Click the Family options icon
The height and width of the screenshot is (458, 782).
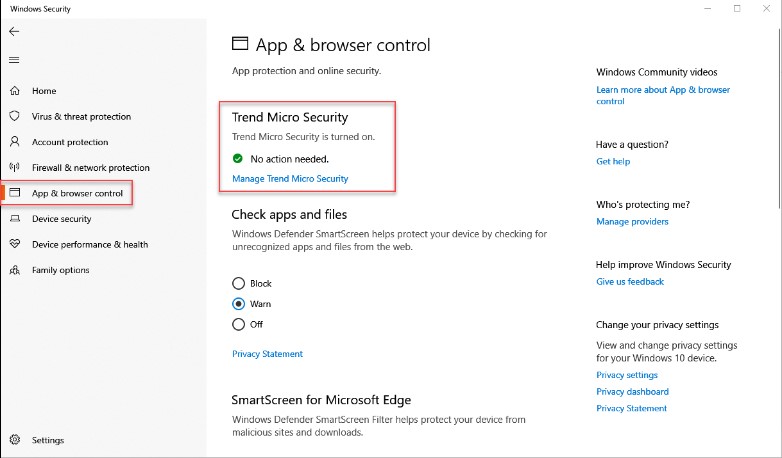pos(14,270)
